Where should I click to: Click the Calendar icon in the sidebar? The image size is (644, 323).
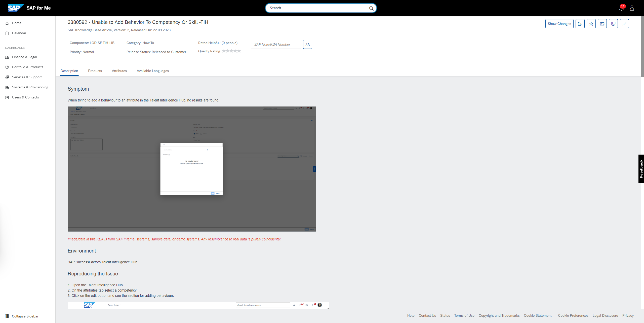click(x=7, y=33)
